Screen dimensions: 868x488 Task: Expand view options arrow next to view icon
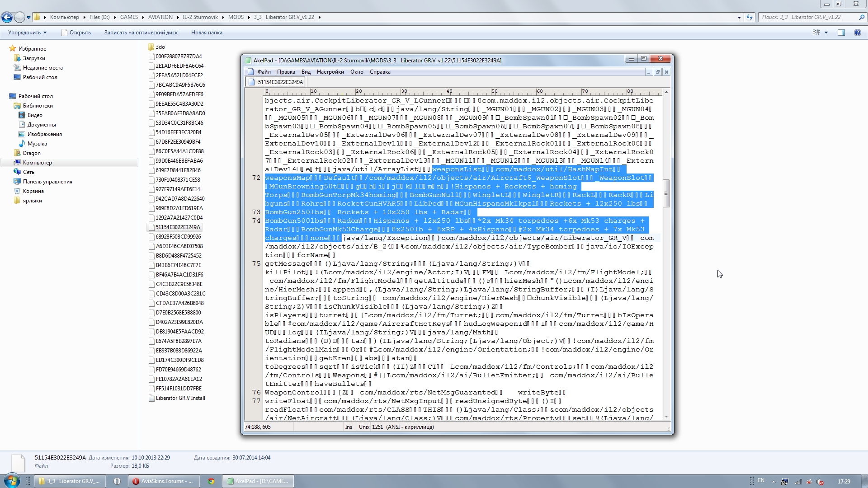point(826,33)
